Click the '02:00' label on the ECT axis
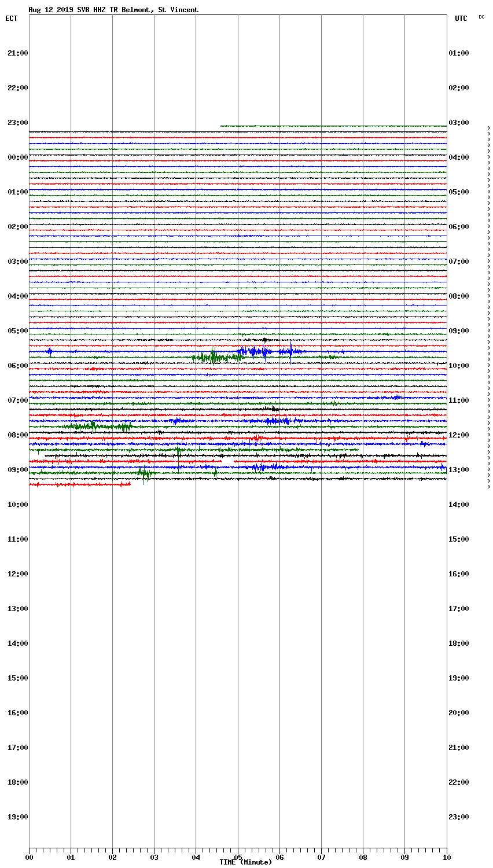The width and height of the screenshot is (493, 868). pyautogui.click(x=18, y=227)
